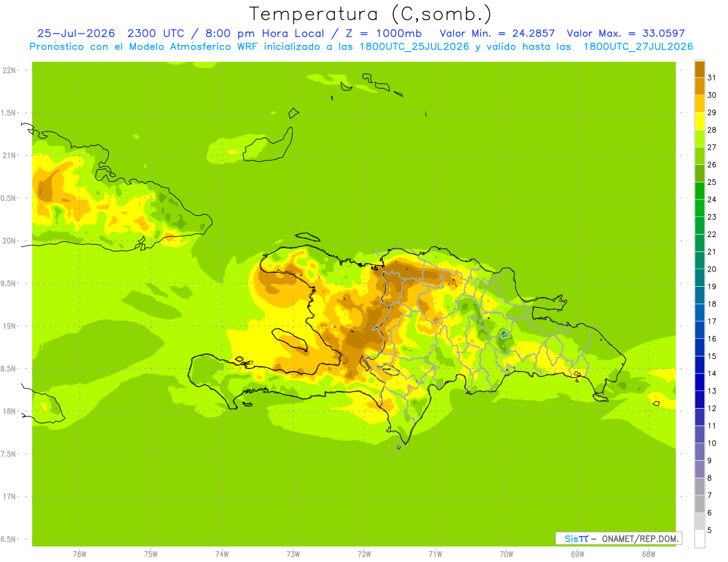Click the "10" legend value

click(x=712, y=443)
